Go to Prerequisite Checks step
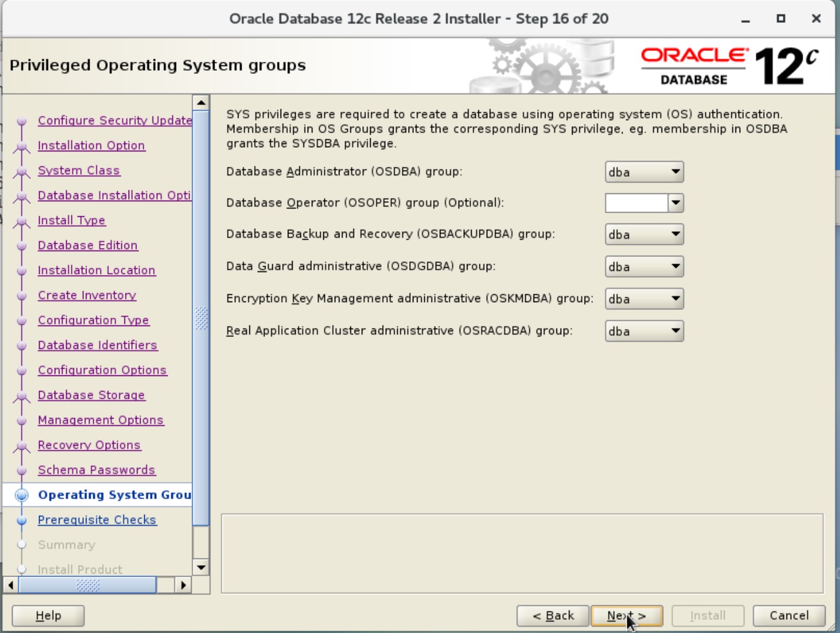This screenshot has width=840, height=633. [97, 519]
